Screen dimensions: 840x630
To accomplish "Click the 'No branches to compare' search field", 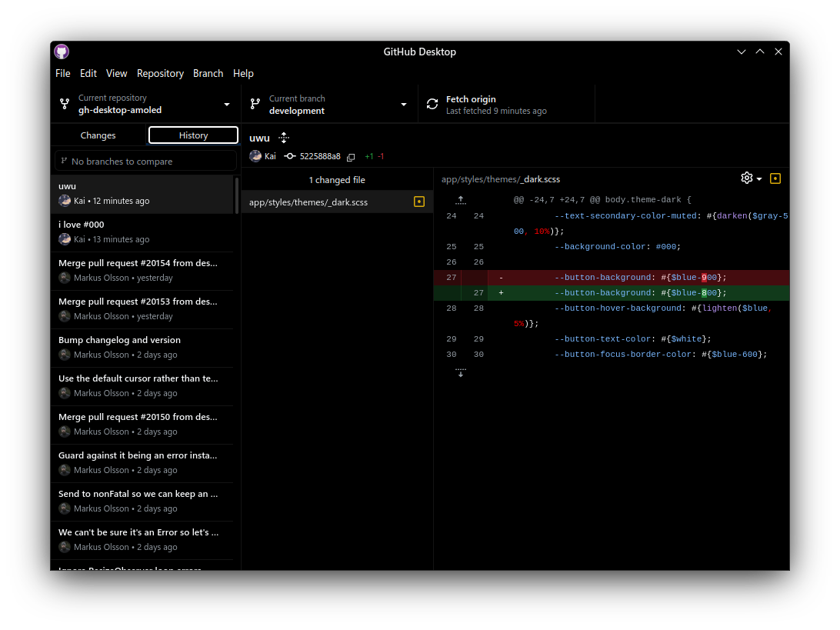I will (x=145, y=160).
